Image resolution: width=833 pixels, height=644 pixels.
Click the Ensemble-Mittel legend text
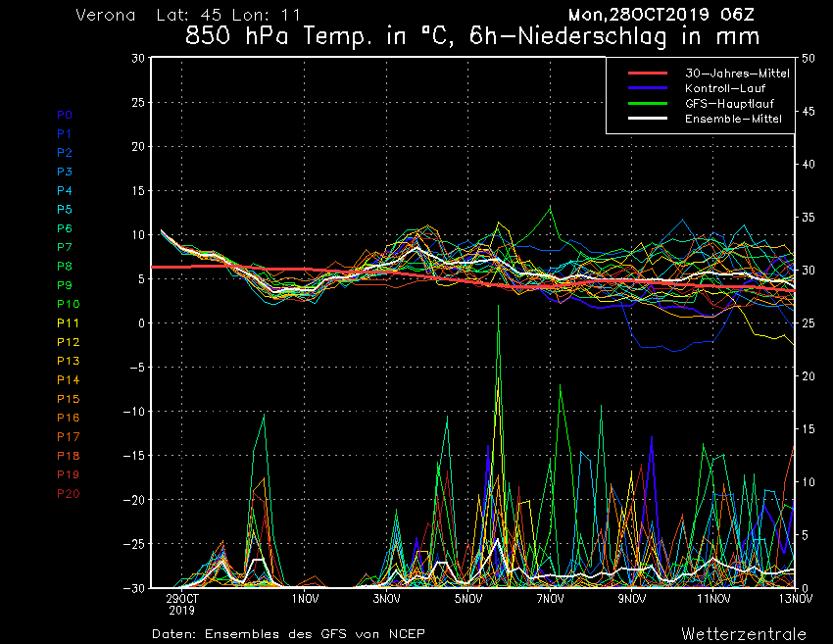coord(733,119)
